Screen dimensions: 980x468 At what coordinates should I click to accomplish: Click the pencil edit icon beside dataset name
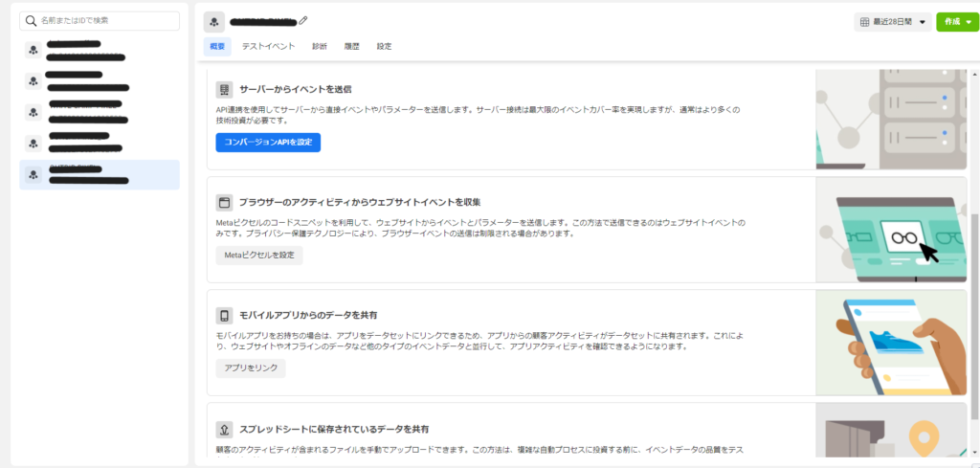[304, 20]
